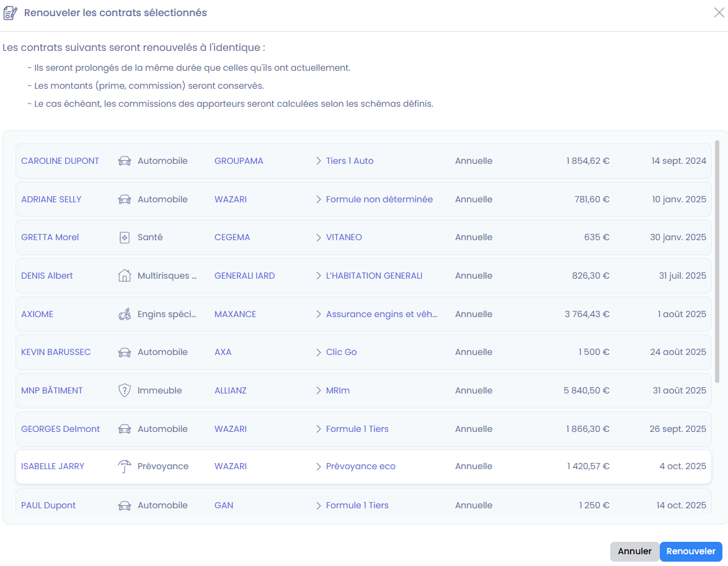Screen dimensions: 728x566
Task: Click the date 4 oct. 2025
Action: point(683,467)
